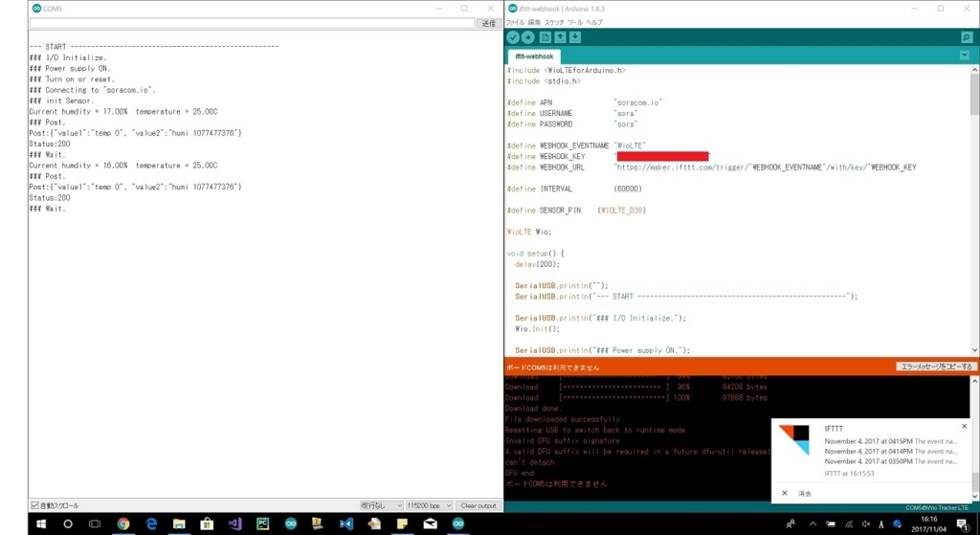Open the ツール menu in Arduino
Image resolution: width=980 pixels, height=535 pixels.
tap(575, 23)
